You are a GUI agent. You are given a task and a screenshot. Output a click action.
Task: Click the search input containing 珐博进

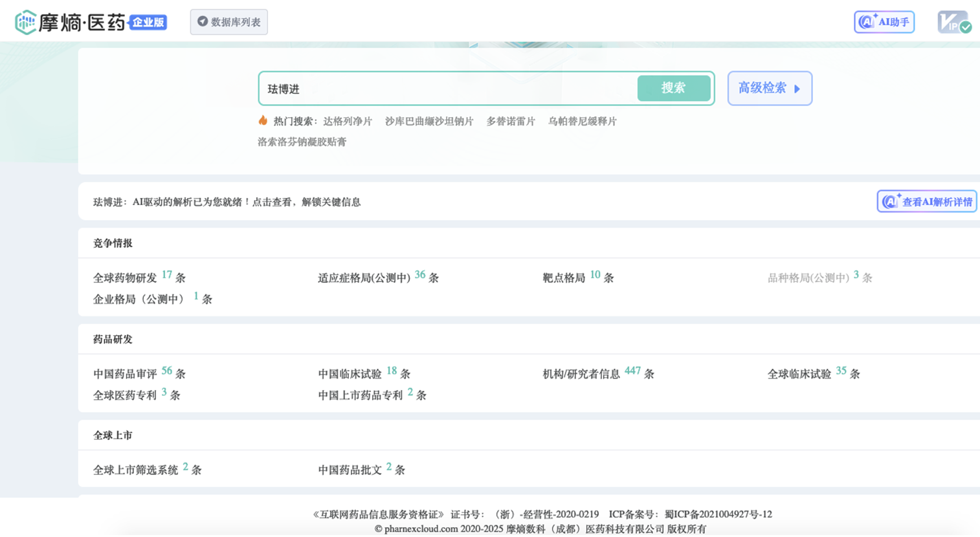tap(447, 89)
